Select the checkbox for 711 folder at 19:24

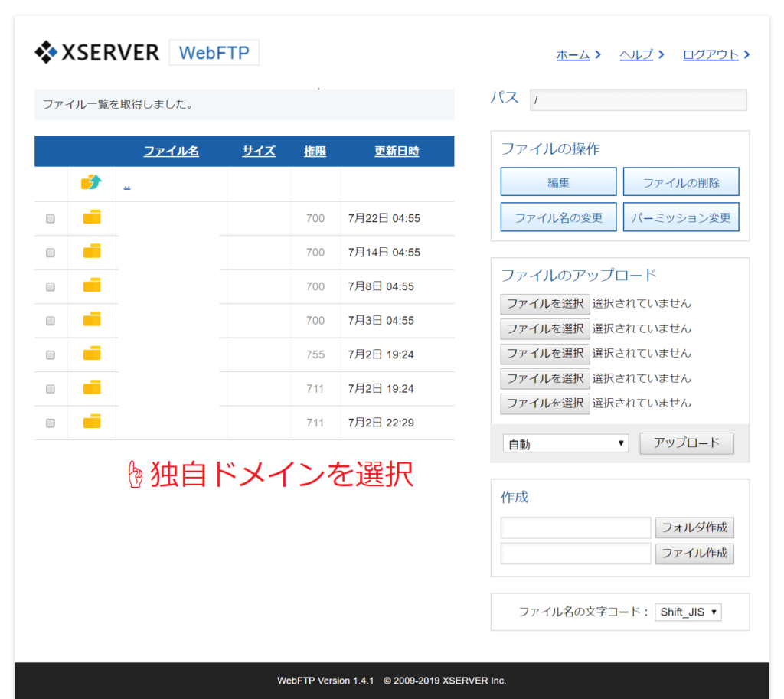(51, 388)
